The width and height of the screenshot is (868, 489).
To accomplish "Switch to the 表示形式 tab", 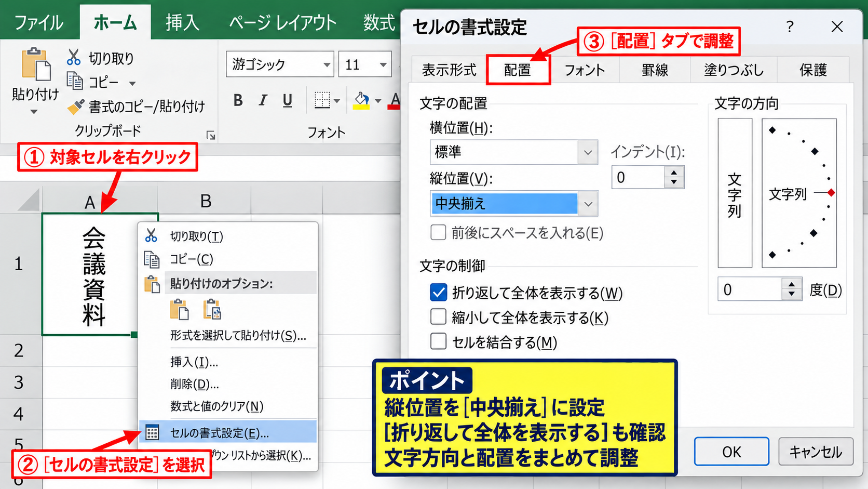I will (x=449, y=70).
